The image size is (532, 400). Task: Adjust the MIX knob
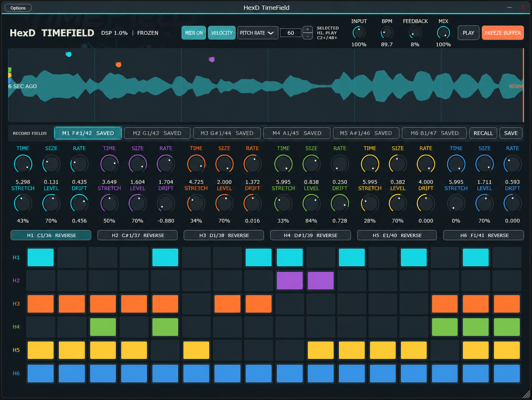point(443,33)
